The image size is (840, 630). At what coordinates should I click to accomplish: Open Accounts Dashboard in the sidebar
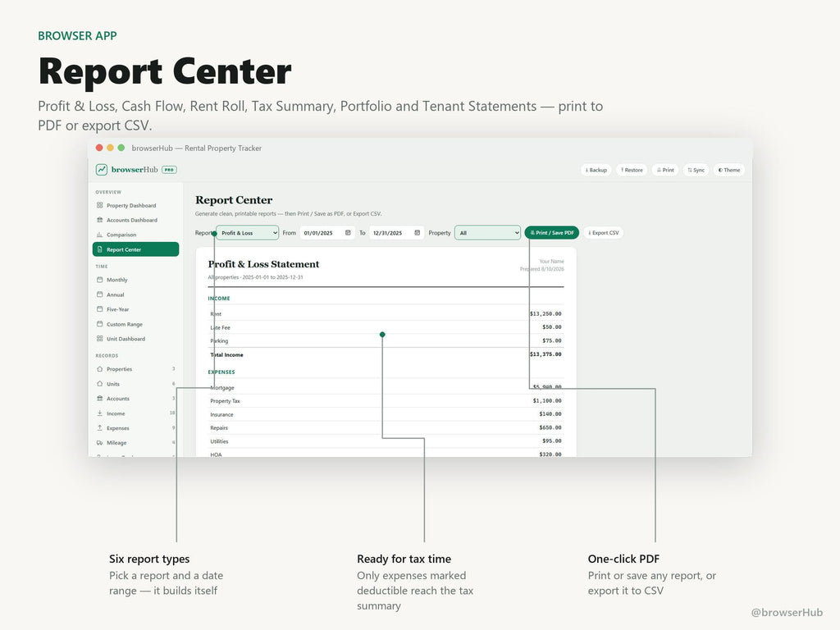[135, 220]
